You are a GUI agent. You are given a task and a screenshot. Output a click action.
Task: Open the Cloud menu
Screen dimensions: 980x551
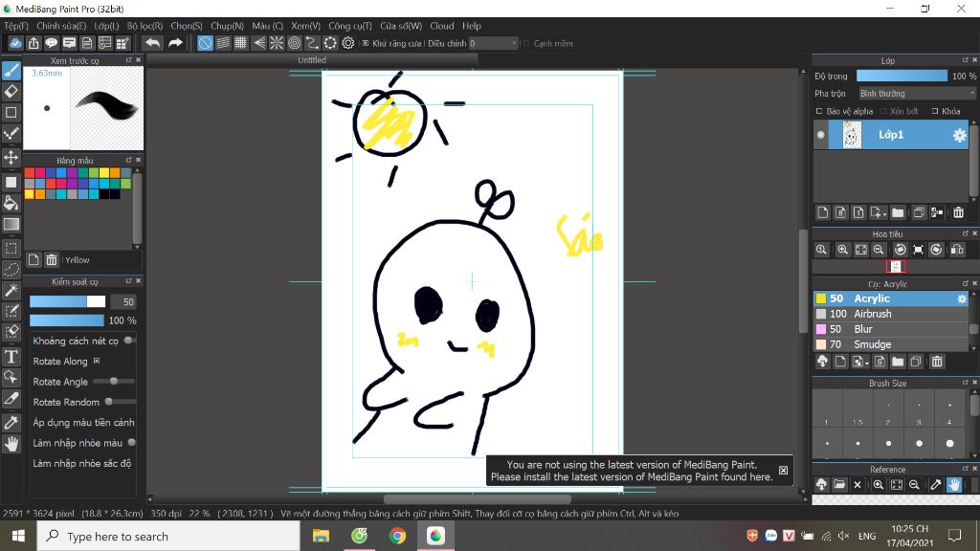[442, 26]
